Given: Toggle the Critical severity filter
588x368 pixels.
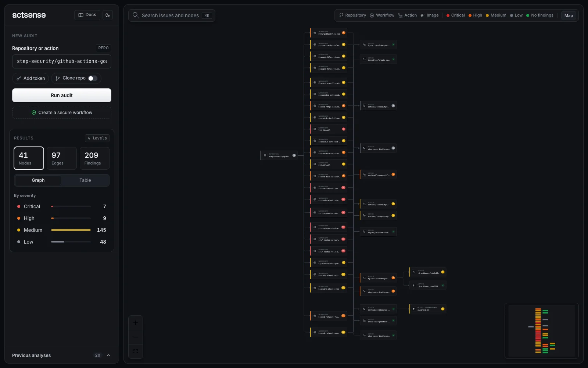Looking at the screenshot, I should [62, 206].
